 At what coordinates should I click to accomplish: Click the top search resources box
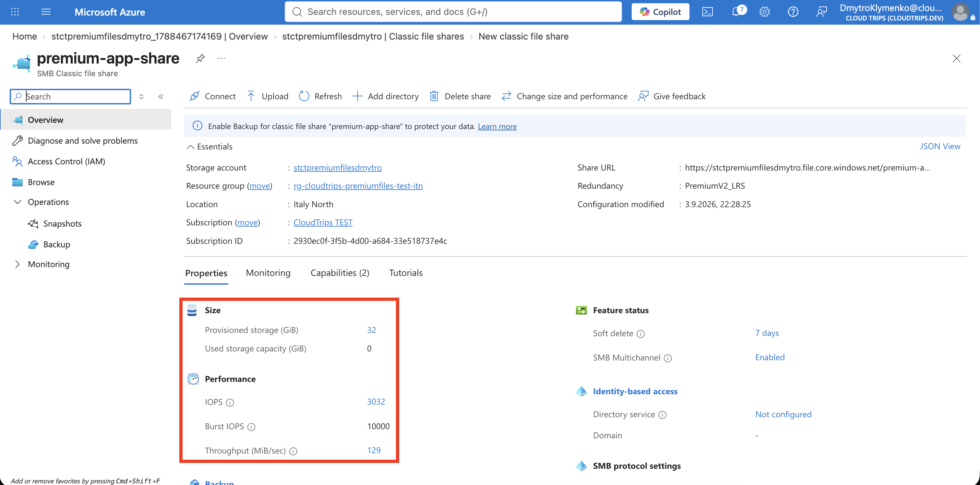tap(453, 12)
